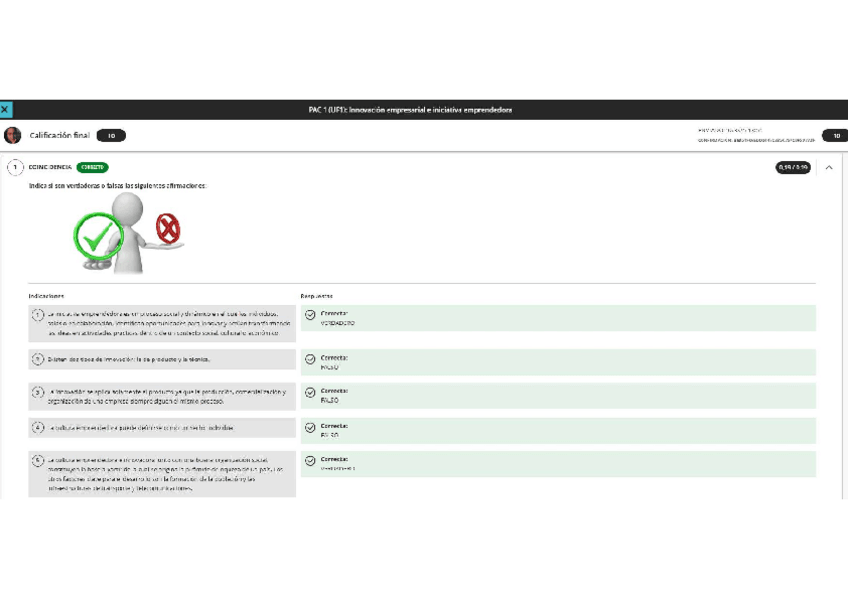Click the true/false figure illustration
This screenshot has width=848, height=599.
pos(128,234)
